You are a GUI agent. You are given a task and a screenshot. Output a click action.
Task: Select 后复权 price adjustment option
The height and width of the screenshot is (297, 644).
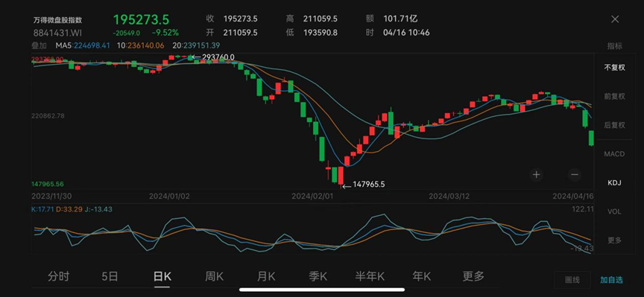coord(614,125)
